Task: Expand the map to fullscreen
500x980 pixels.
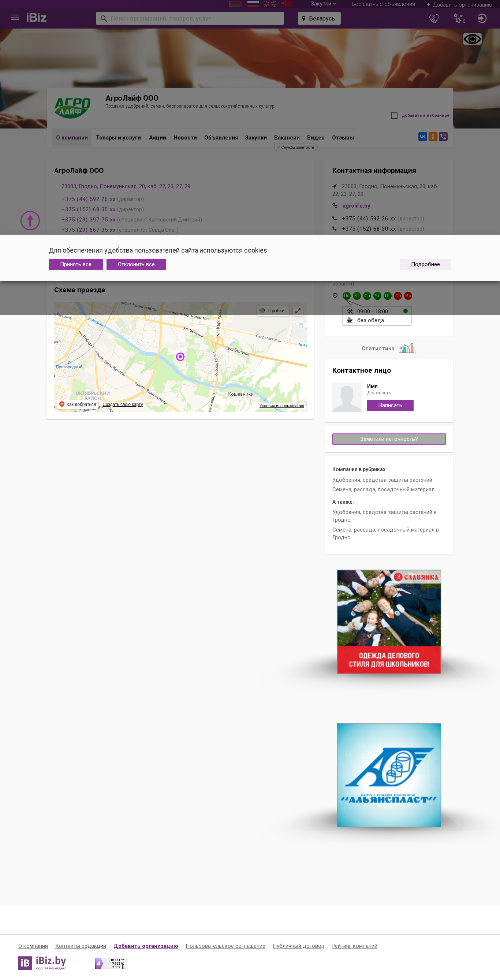Action: [x=298, y=310]
